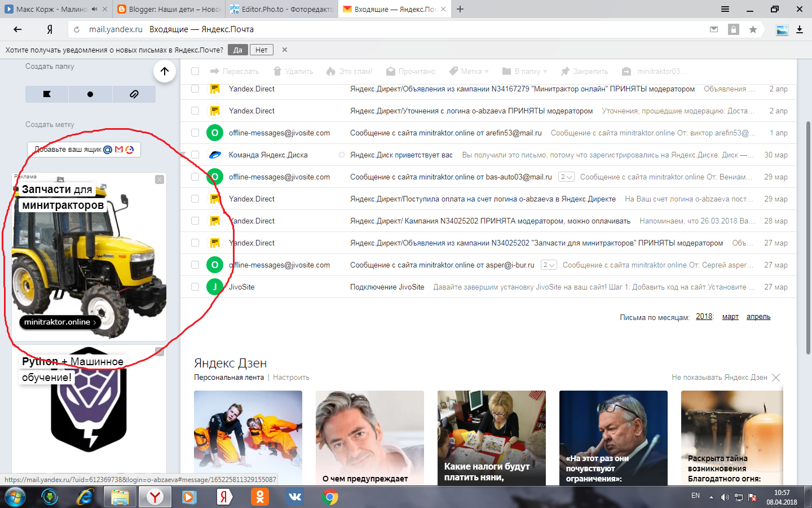Image resolution: width=812 pixels, height=508 pixels.
Task: Click Создать папку link
Action: tap(50, 67)
